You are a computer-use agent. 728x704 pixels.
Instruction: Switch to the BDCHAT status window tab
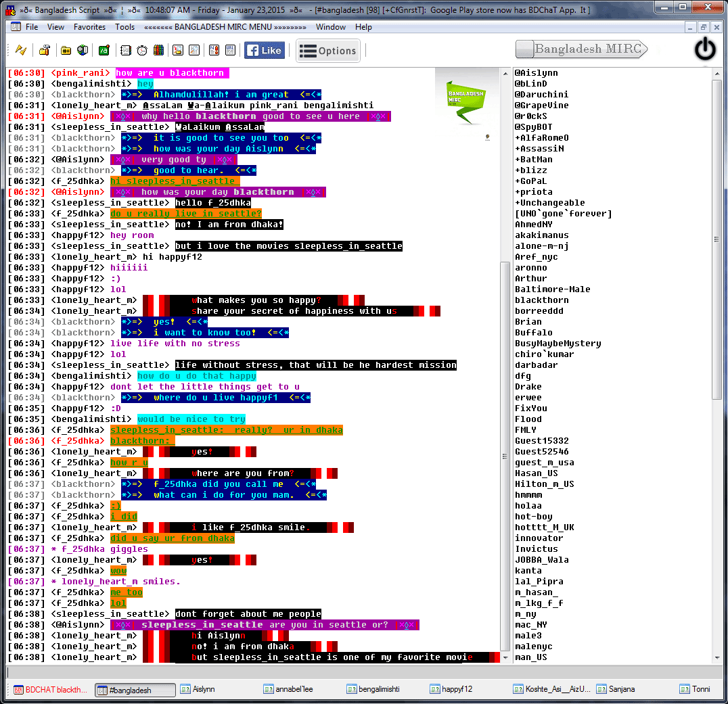(x=51, y=690)
